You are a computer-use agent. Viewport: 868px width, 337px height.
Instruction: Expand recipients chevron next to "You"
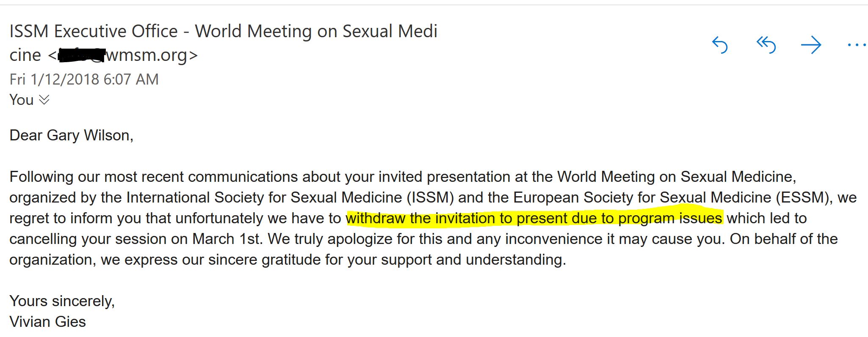(44, 100)
